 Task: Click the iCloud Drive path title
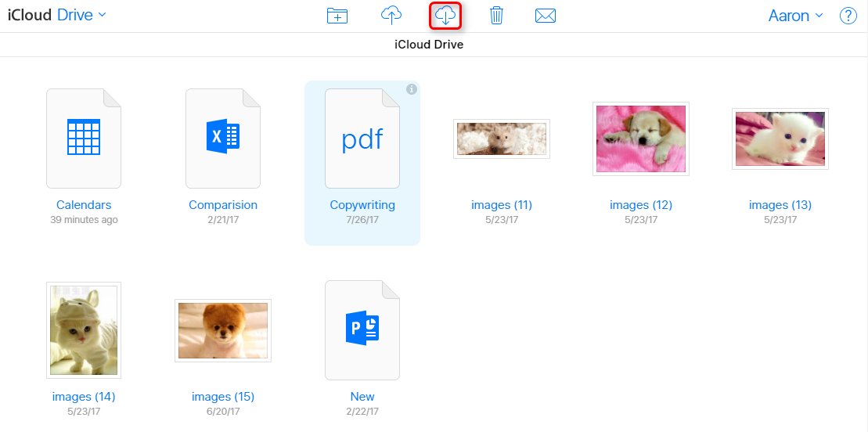pos(429,45)
